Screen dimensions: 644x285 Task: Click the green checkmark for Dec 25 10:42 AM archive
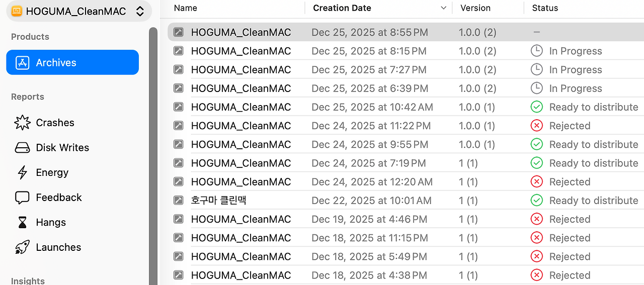(537, 107)
